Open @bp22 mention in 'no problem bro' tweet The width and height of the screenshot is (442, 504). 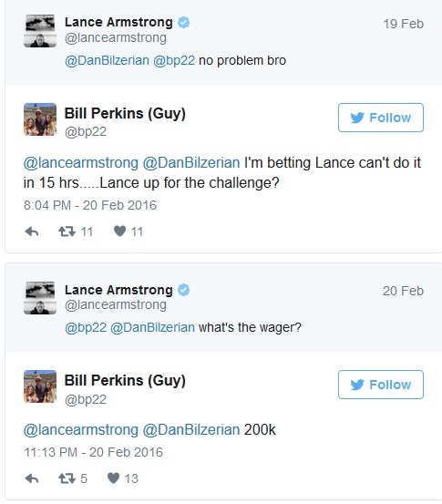[174, 60]
